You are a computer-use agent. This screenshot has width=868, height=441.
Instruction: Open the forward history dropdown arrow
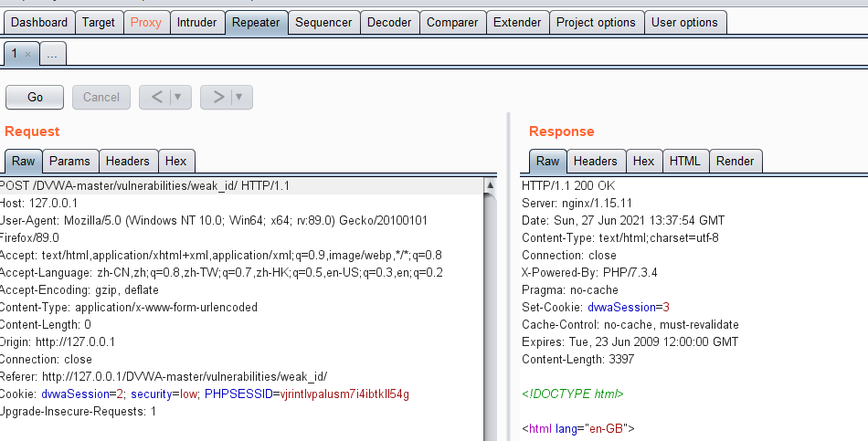coord(238,97)
